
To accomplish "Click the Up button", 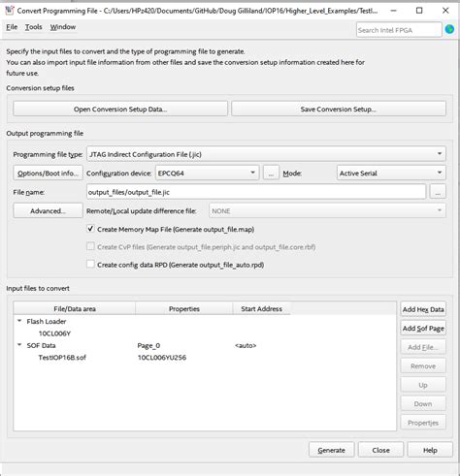I will [423, 385].
